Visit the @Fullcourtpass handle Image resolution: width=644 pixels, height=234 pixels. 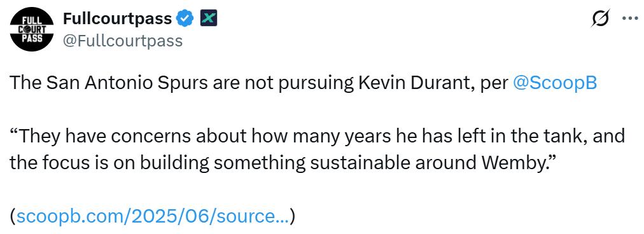coord(122,41)
